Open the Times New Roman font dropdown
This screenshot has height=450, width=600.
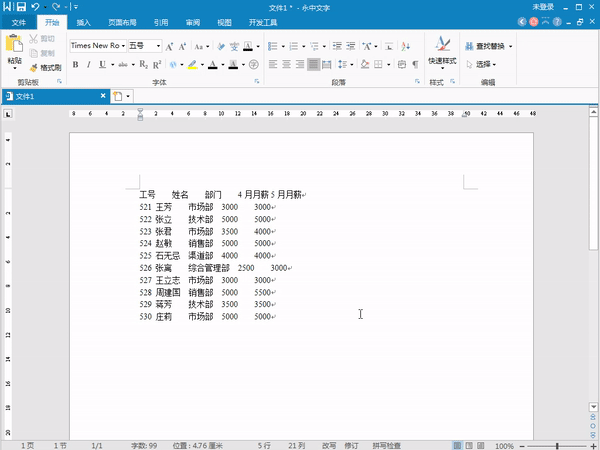[123, 46]
